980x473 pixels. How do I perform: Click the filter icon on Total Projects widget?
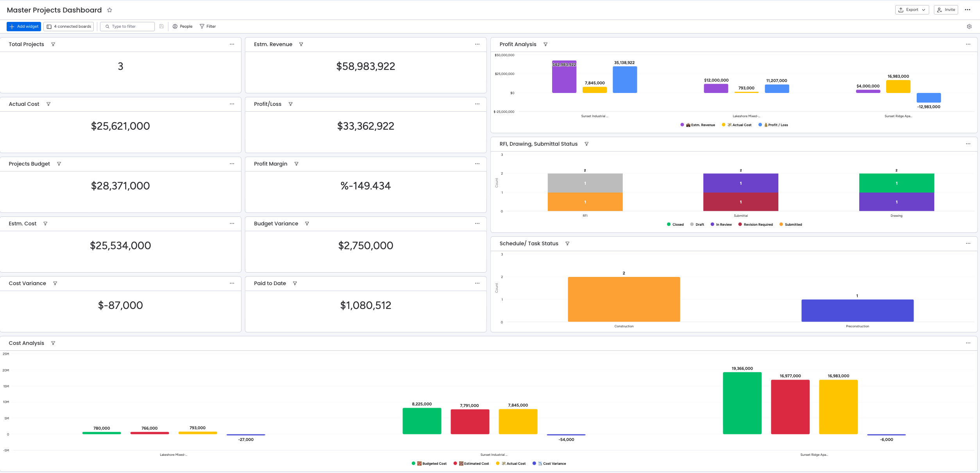point(53,45)
